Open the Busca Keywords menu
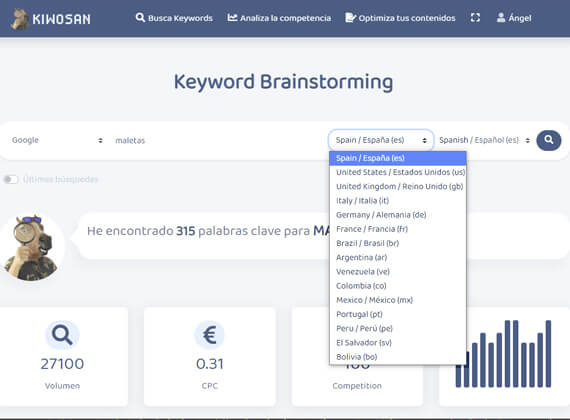 tap(174, 18)
